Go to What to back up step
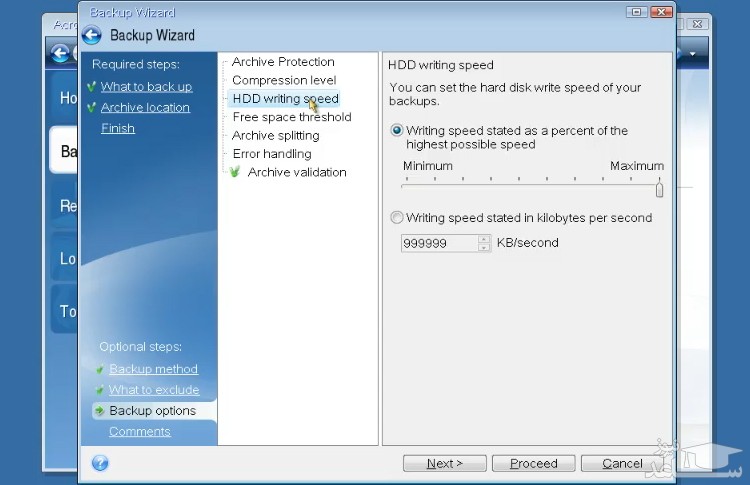750x485 pixels. pyautogui.click(x=146, y=87)
